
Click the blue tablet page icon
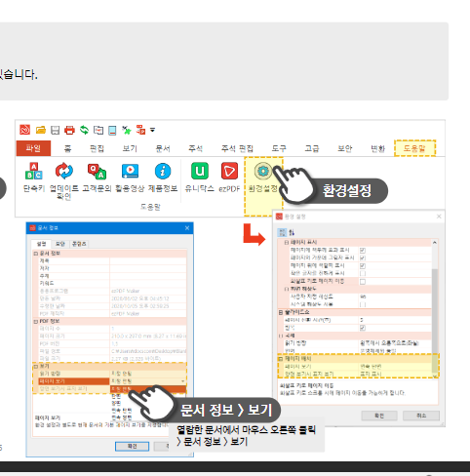[112, 131]
